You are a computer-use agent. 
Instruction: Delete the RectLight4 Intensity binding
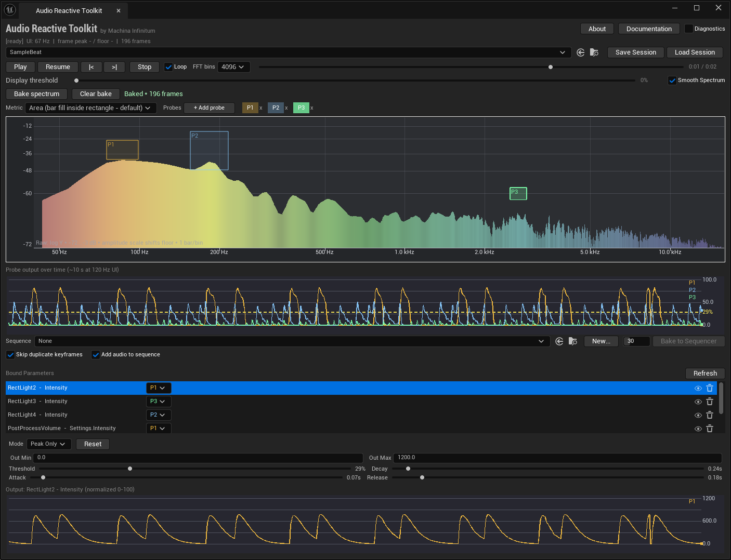click(x=710, y=415)
